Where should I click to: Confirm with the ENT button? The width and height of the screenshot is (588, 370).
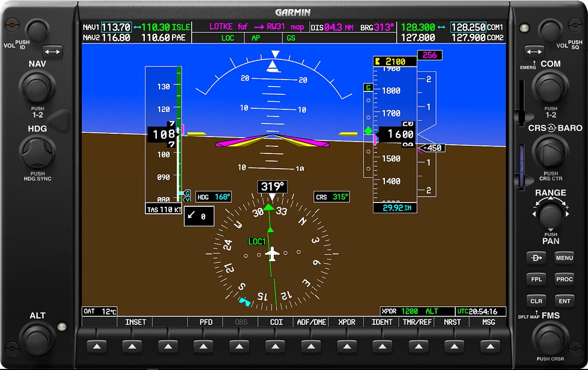click(564, 301)
